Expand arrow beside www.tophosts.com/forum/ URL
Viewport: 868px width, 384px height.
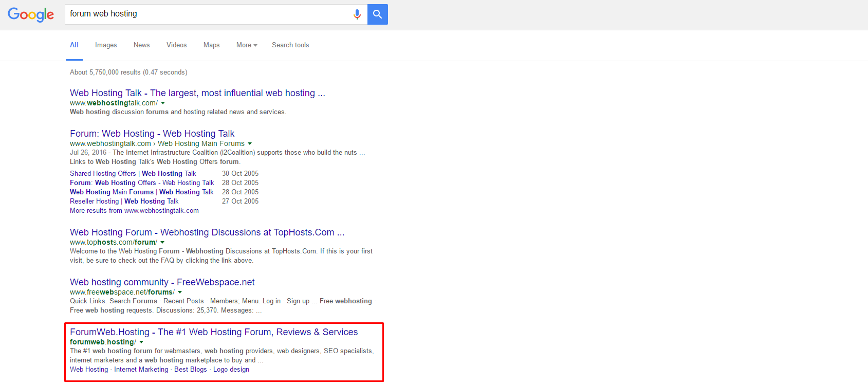[162, 243]
